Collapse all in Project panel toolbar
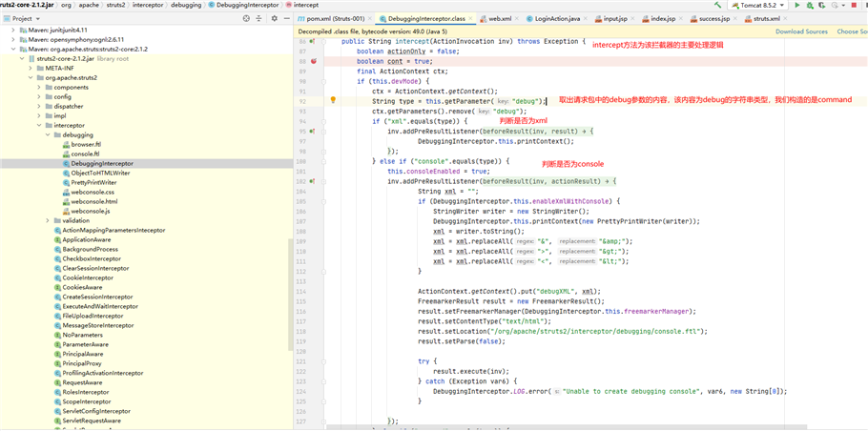 click(258, 18)
